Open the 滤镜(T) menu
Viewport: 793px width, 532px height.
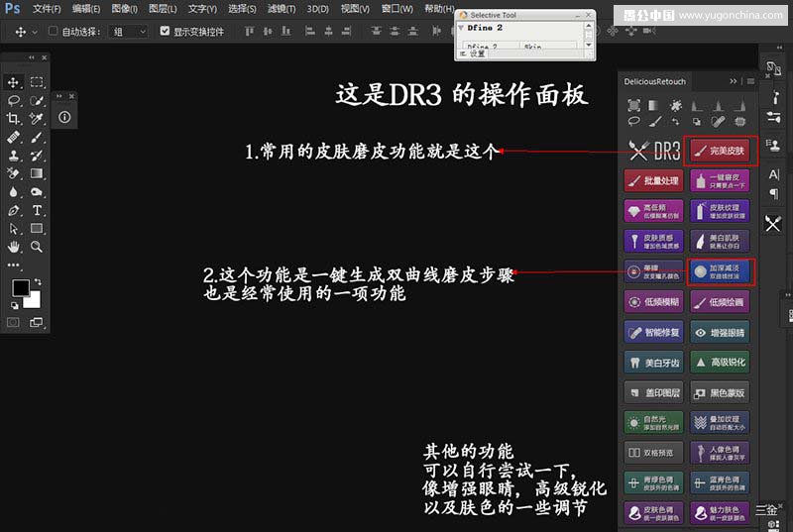point(282,9)
